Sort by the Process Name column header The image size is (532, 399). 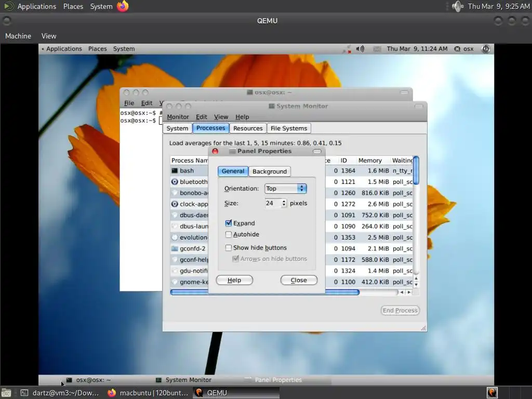(x=189, y=161)
